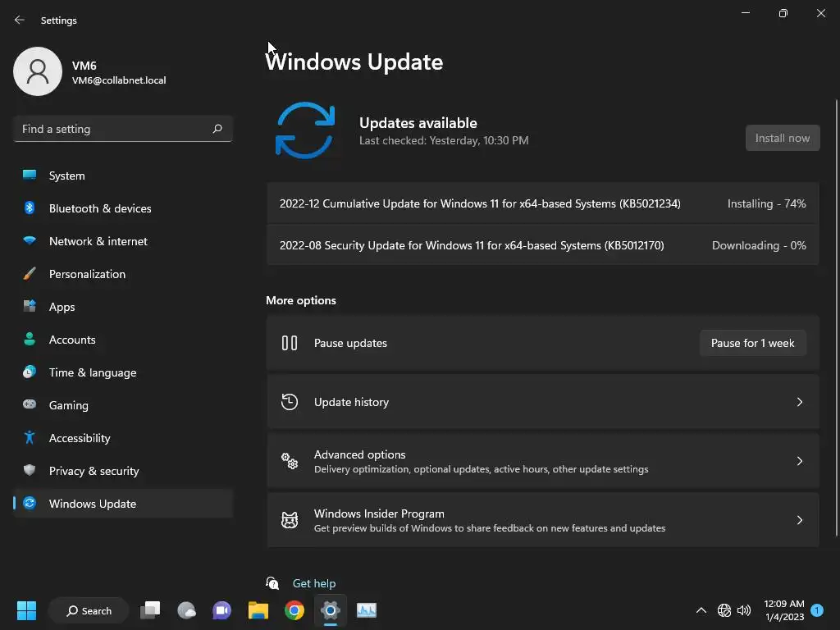
Task: Open Bluetooth & devices settings
Action: pos(123,208)
